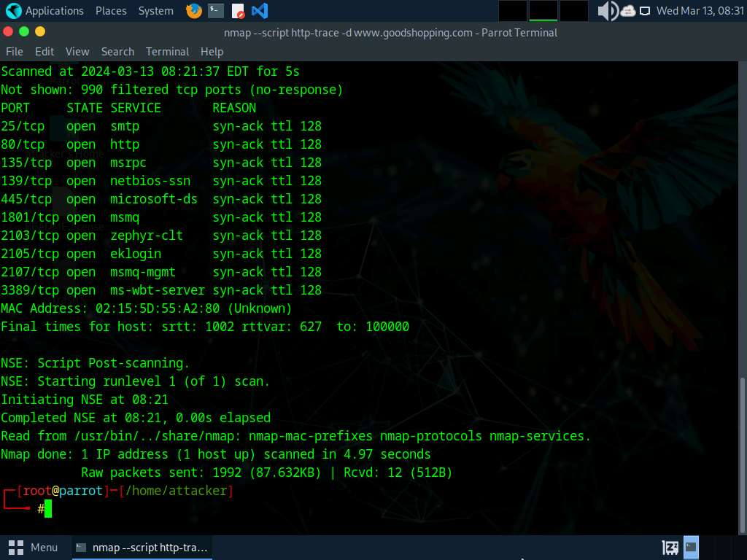Click the power manager icon in bottom panel

[670, 547]
